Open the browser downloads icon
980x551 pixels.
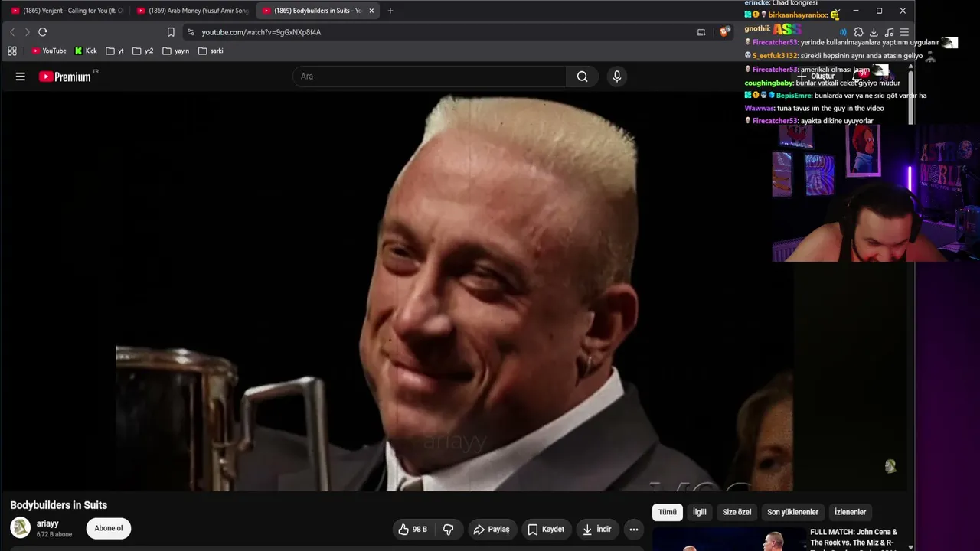pos(874,32)
